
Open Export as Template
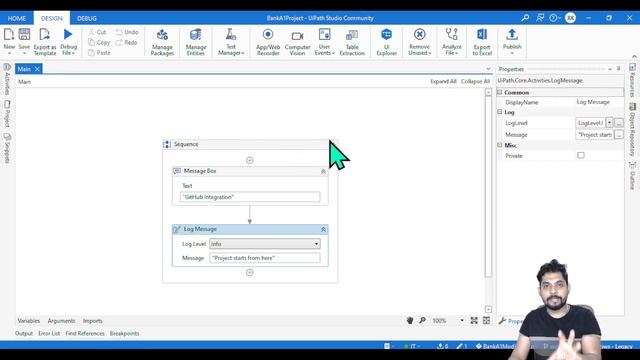45,41
